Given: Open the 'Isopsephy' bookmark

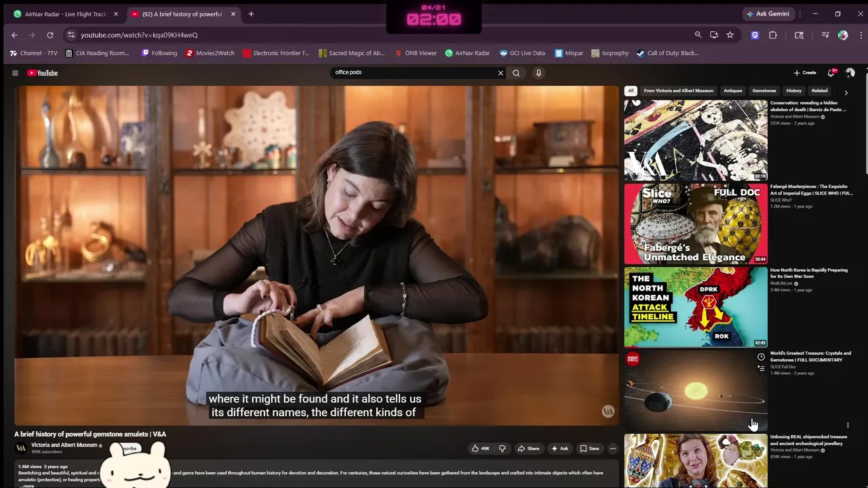Looking at the screenshot, I should coord(610,53).
